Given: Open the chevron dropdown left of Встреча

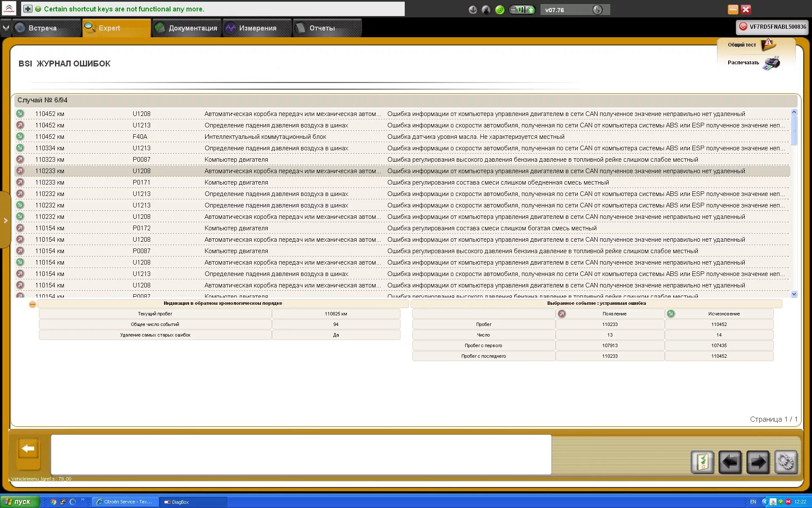Looking at the screenshot, I should pyautogui.click(x=6, y=28).
